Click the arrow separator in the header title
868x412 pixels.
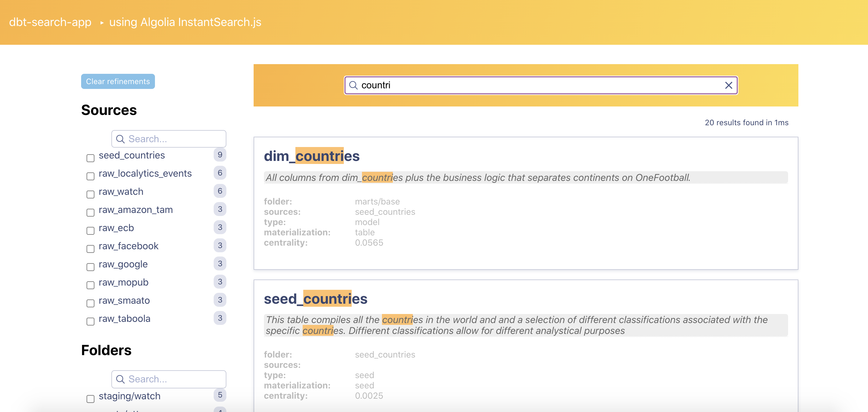pyautogui.click(x=102, y=23)
